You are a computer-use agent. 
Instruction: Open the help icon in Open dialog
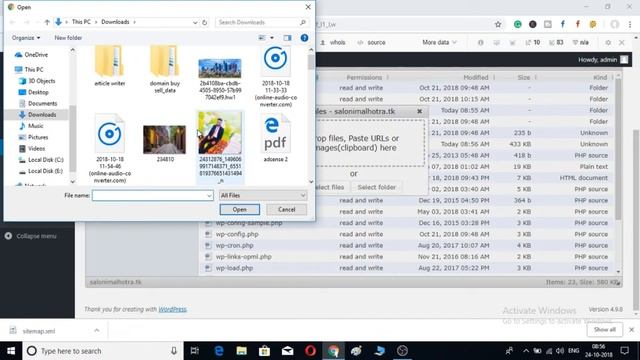pos(304,38)
